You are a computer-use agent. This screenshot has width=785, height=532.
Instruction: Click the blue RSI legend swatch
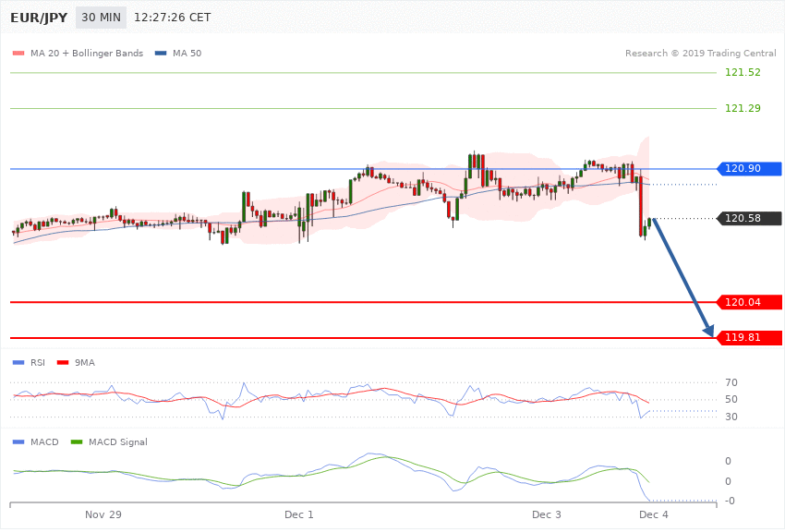pos(18,362)
